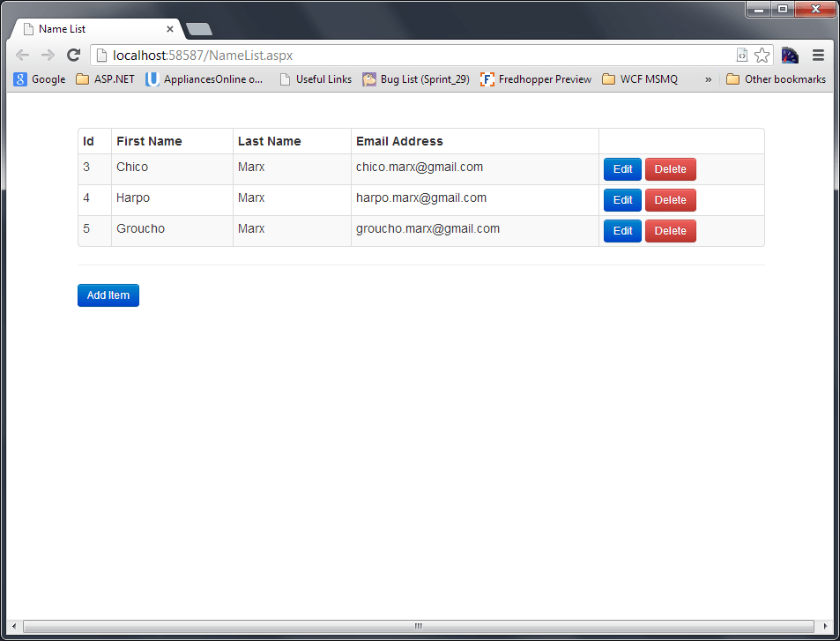Click inside the address bar

[x=353, y=55]
